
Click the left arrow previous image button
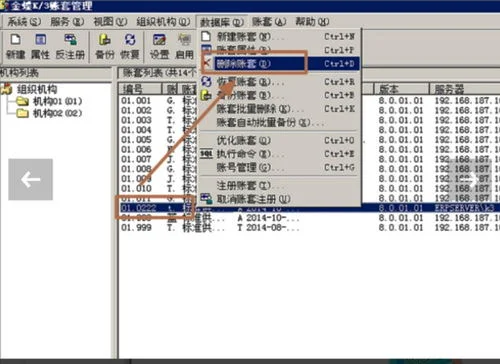(x=30, y=179)
